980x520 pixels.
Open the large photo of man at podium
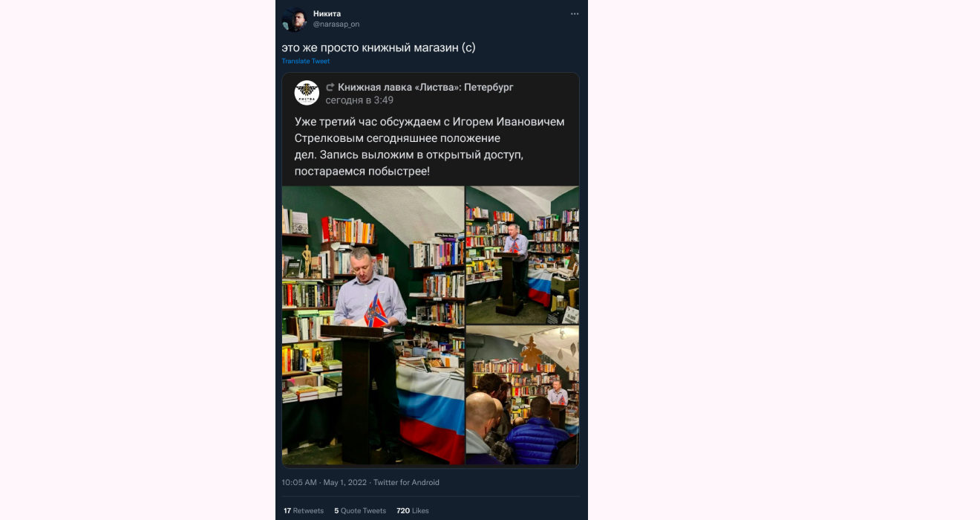click(373, 325)
